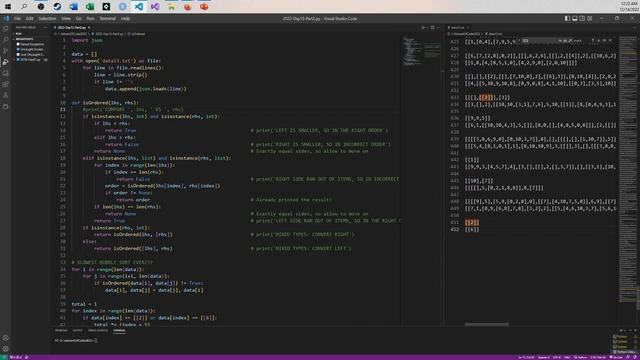Expand the Run section in debug sidebar
The width and height of the screenshot is (640, 360).
(x=31, y=34)
